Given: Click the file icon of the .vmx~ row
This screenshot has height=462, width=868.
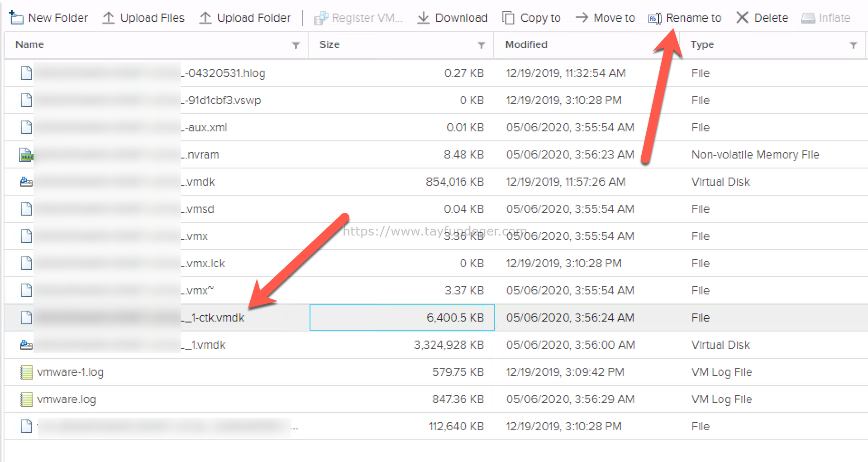Looking at the screenshot, I should pyautogui.click(x=26, y=290).
